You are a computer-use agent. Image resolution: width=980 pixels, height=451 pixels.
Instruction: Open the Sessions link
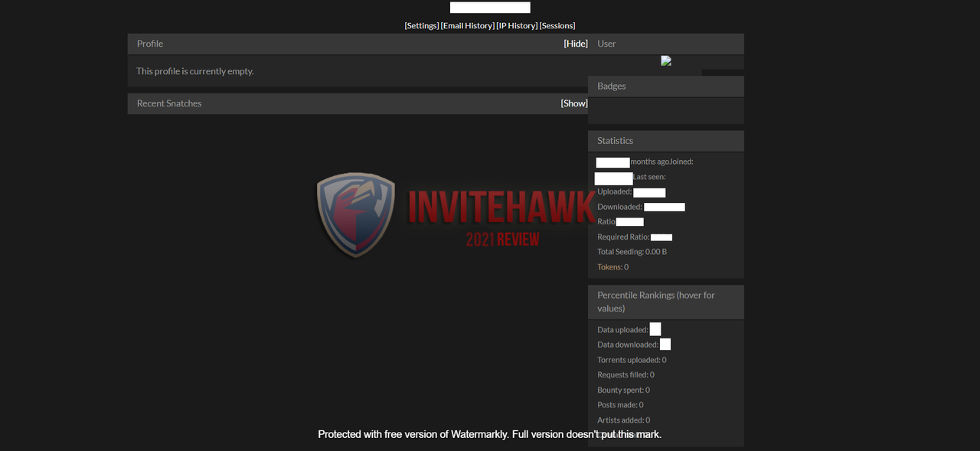tap(557, 25)
